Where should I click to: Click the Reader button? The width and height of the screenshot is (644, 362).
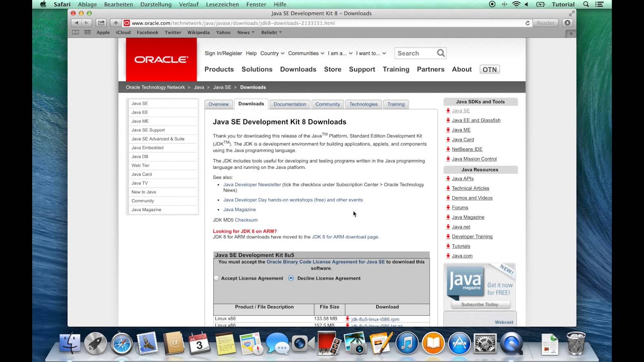pyautogui.click(x=545, y=23)
